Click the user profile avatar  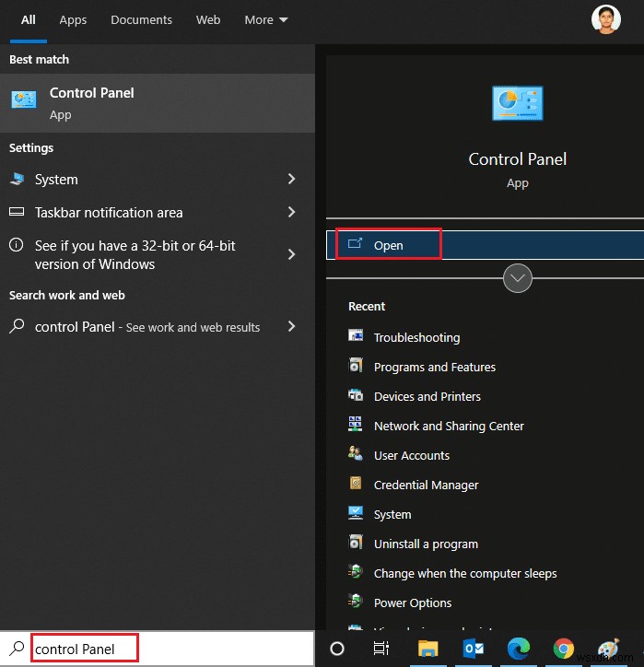tap(605, 19)
